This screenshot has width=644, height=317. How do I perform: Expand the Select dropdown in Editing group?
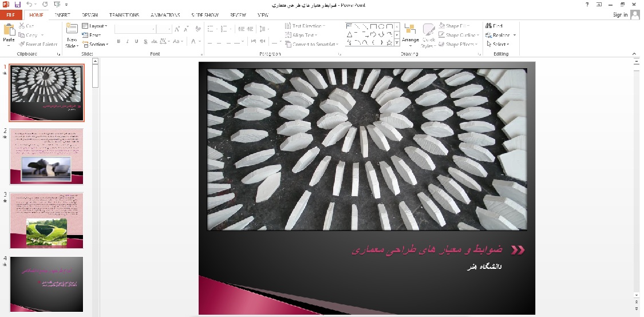tap(497, 44)
